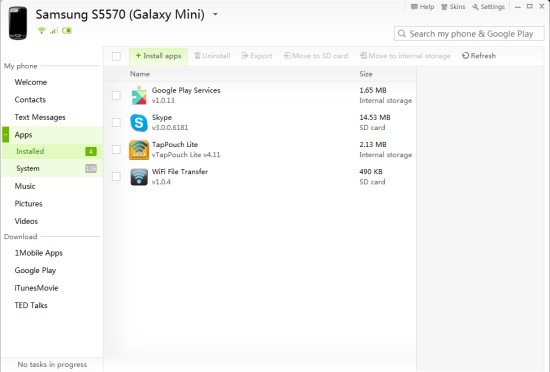Image resolution: width=550 pixels, height=372 pixels.
Task: Tick the WiFi File Transfer checkbox
Action: pos(116,176)
